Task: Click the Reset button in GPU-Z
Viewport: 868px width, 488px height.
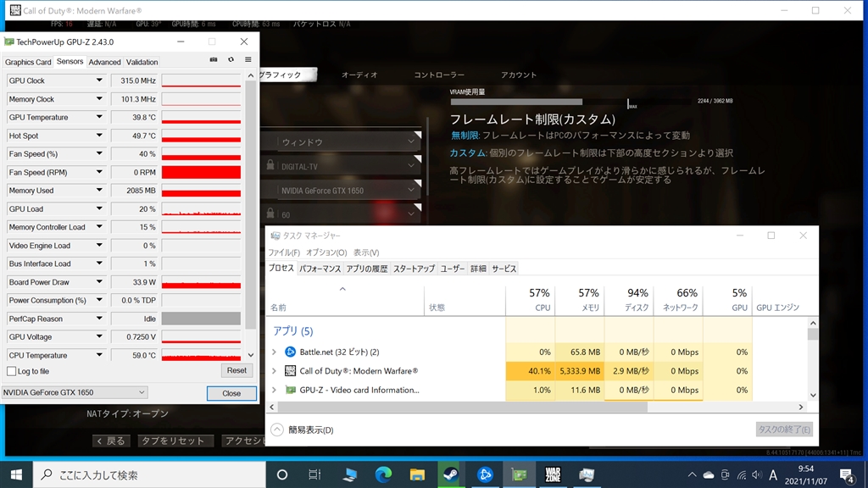Action: (236, 371)
